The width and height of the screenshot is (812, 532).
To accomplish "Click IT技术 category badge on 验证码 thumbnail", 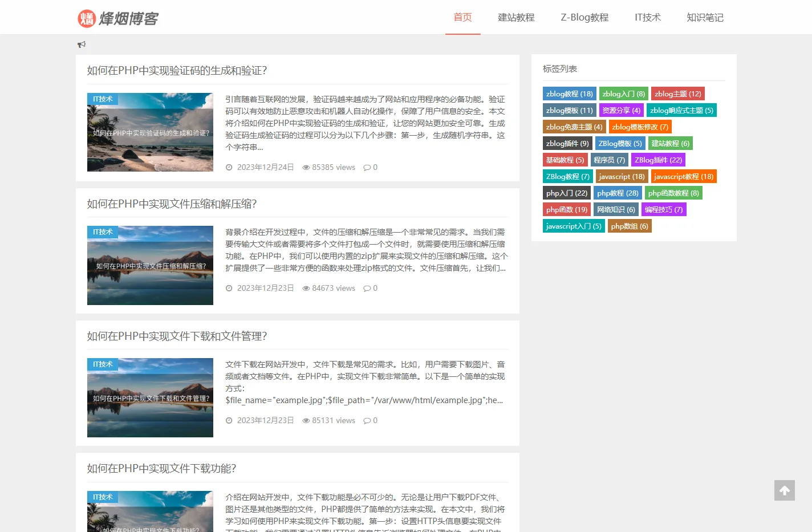I will 103,99.
